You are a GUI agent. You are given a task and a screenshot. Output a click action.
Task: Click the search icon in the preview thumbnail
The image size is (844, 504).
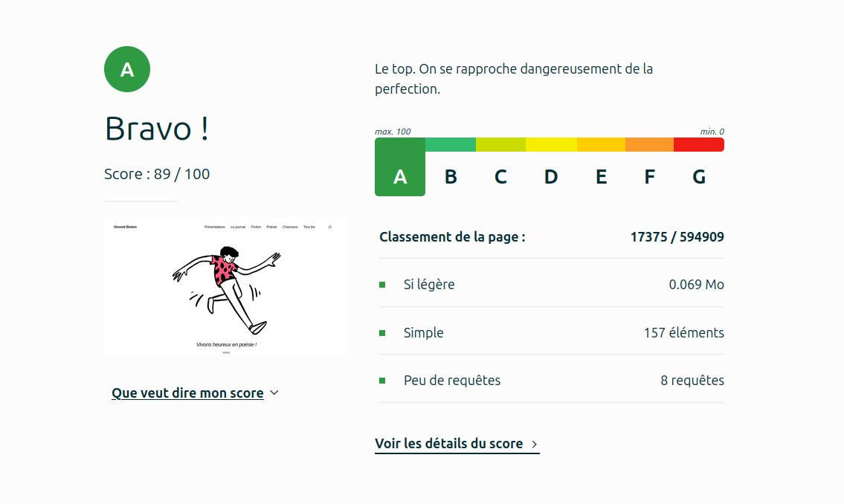pos(330,227)
